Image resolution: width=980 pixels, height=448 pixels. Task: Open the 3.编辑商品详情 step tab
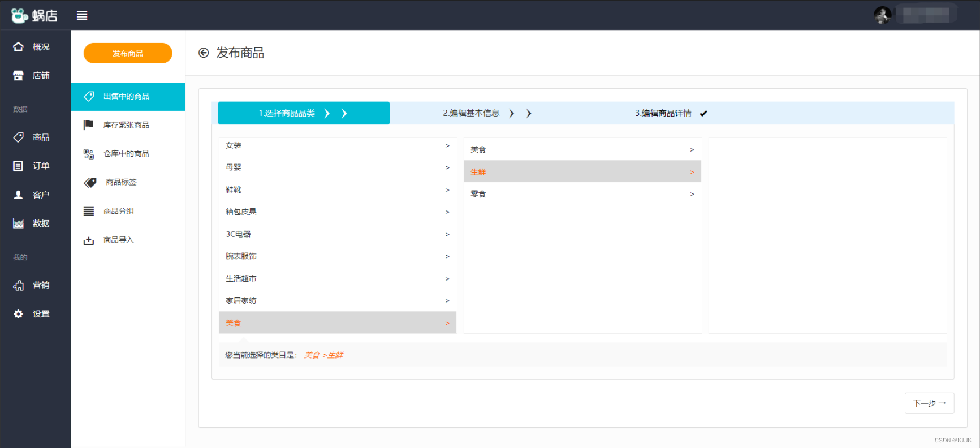[671, 113]
